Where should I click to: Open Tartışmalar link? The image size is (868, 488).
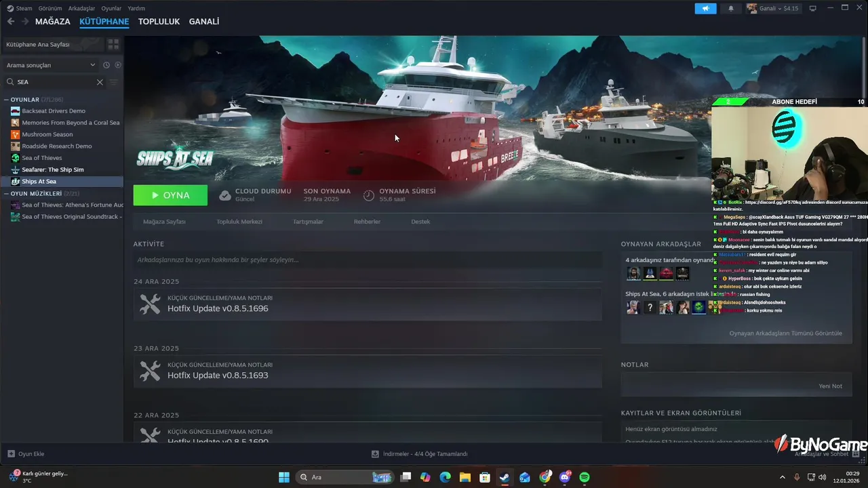pos(308,222)
